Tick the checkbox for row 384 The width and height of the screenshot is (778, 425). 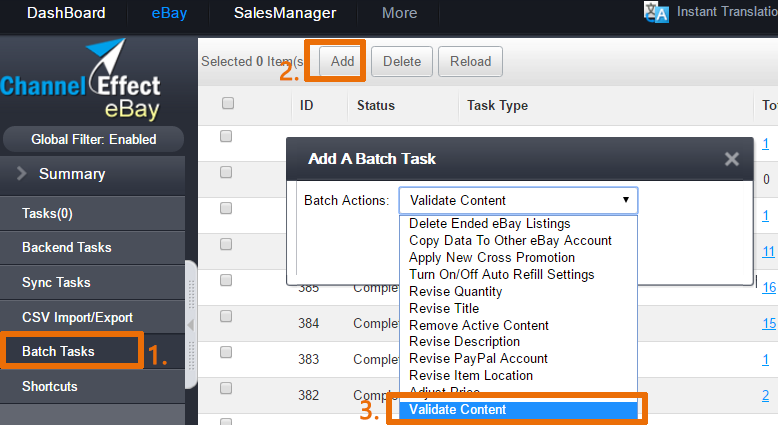click(226, 316)
